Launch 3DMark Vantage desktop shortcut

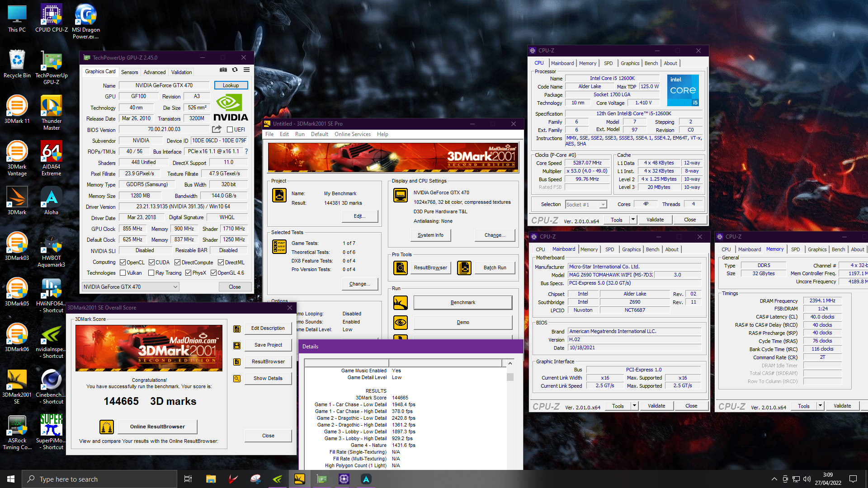pos(17,159)
